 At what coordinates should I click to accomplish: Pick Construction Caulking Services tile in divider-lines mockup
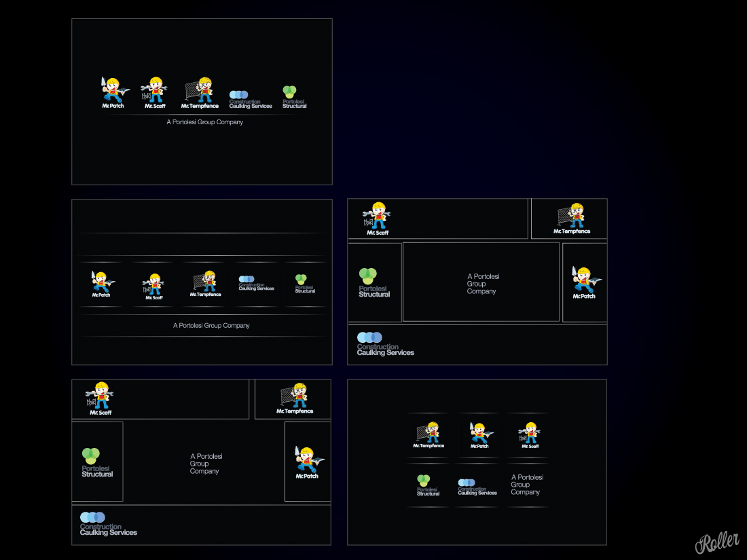click(256, 283)
